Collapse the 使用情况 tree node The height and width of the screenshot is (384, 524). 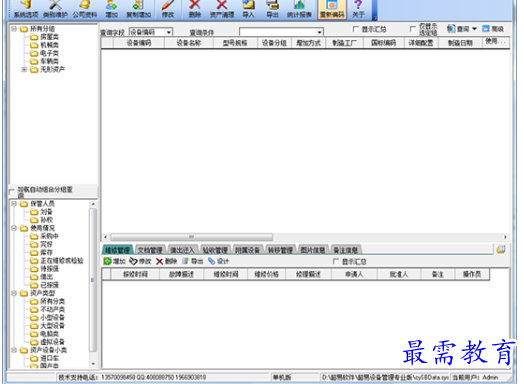(x=14, y=228)
